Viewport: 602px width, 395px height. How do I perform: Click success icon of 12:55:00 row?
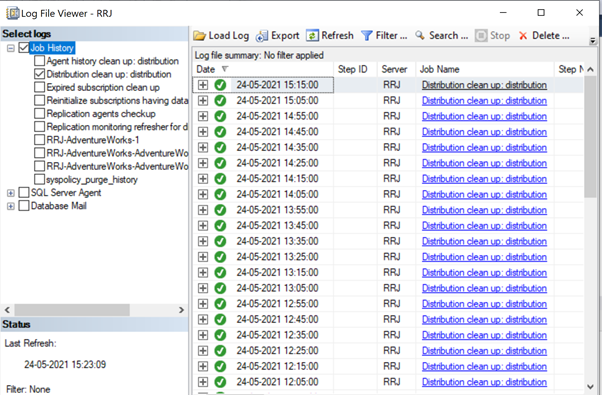coord(220,304)
